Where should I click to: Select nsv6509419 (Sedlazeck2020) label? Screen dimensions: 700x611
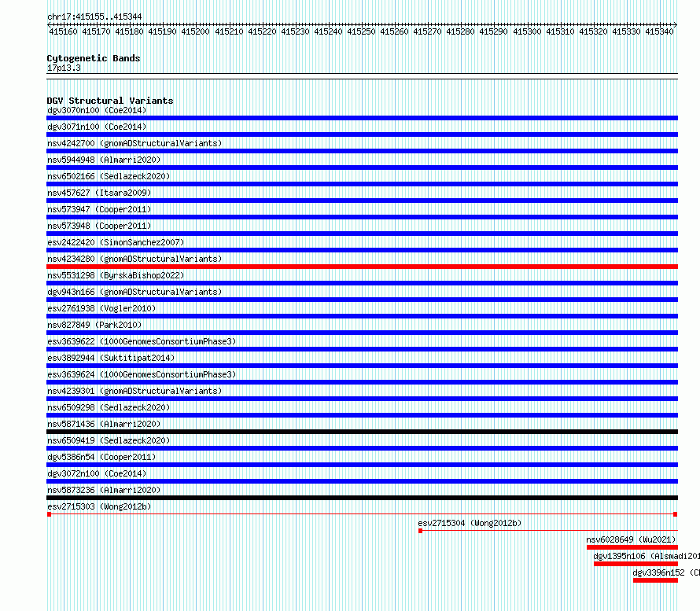click(x=109, y=440)
